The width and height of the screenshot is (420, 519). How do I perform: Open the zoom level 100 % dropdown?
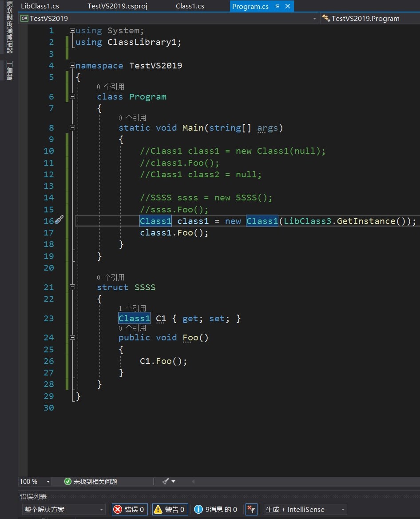point(48,482)
